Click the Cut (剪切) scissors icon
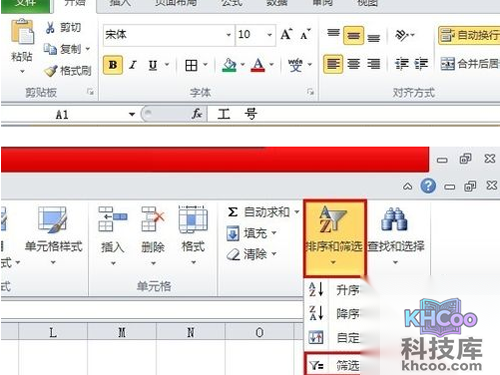Screen dimensions: 500x375 50,28
